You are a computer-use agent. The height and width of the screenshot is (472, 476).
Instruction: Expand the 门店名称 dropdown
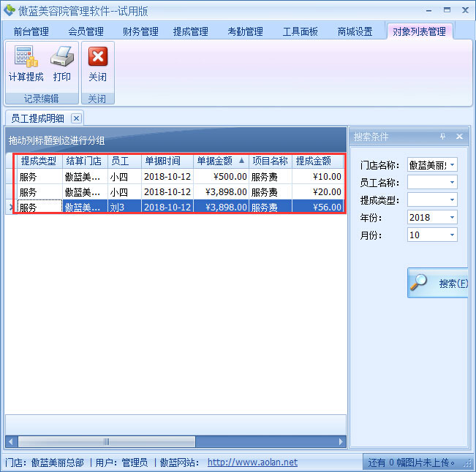[x=453, y=165]
